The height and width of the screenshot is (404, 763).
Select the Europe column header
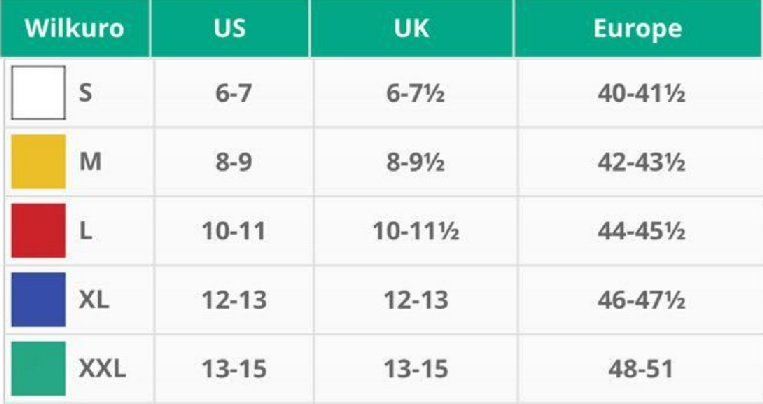click(638, 28)
